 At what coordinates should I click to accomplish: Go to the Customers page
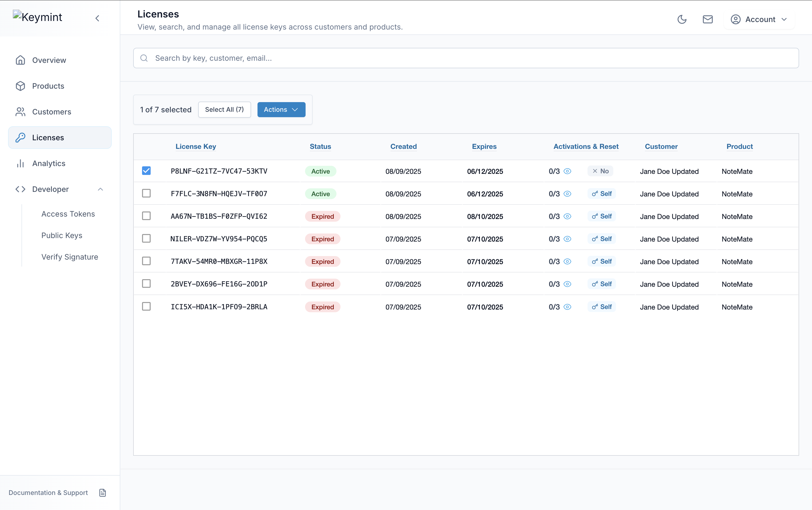(x=52, y=112)
